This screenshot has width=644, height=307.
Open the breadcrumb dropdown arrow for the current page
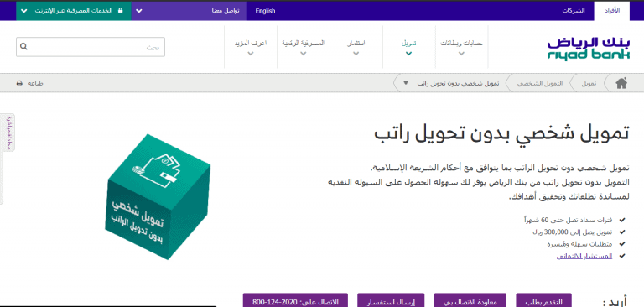[406, 82]
